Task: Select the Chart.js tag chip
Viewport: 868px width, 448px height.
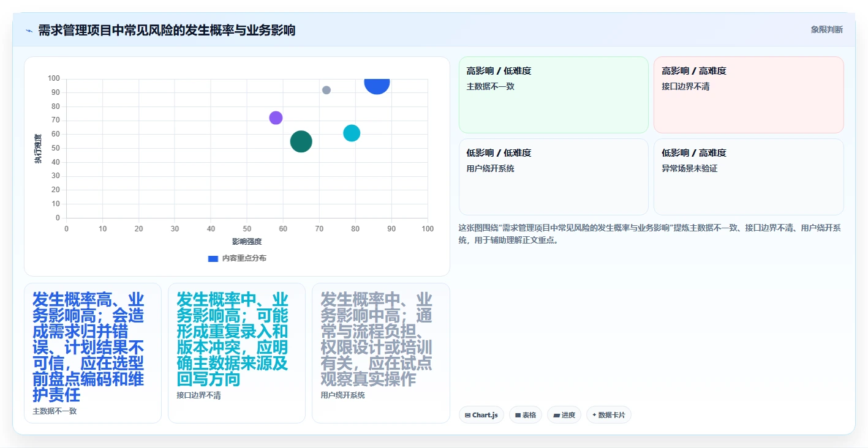Action: point(481,415)
